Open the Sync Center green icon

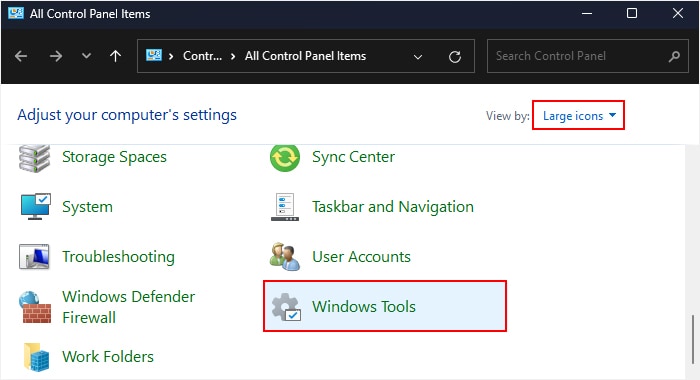tap(285, 158)
